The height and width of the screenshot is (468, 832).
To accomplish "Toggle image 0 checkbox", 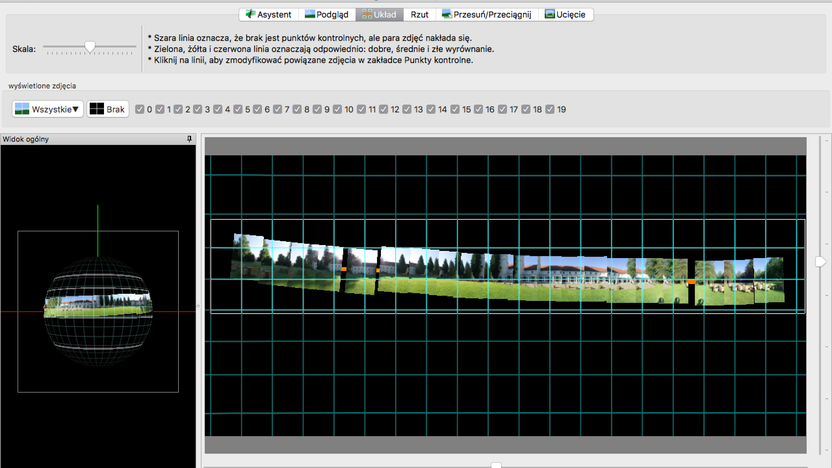I will [140, 109].
